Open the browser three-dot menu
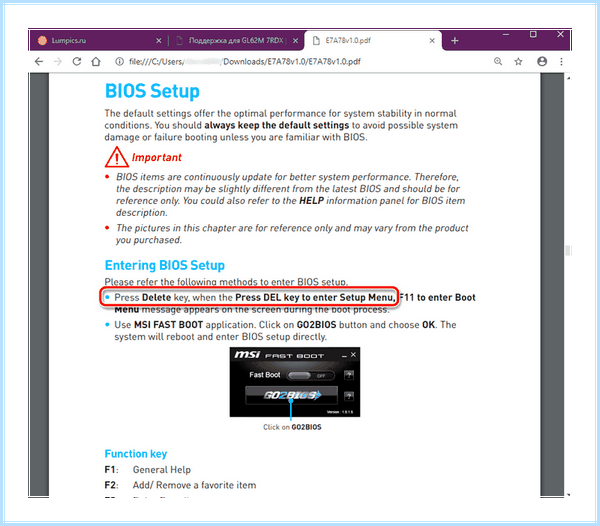This screenshot has width=600, height=526. click(x=561, y=62)
